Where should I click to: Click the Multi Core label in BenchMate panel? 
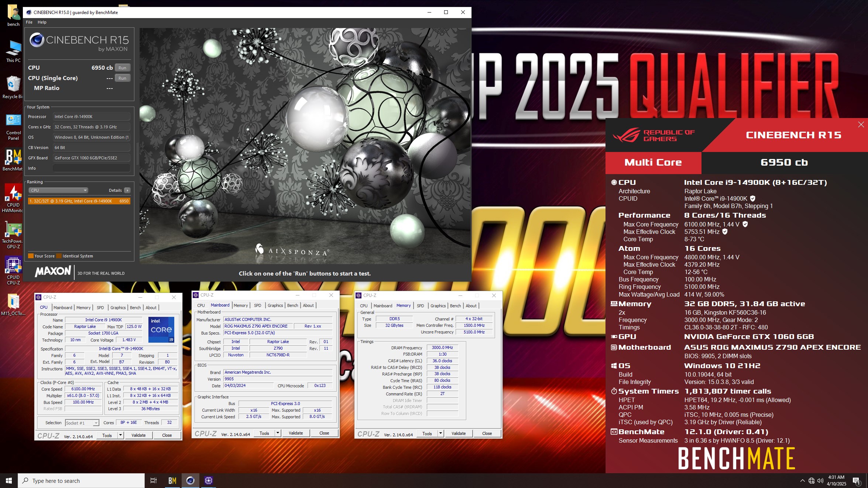pos(653,163)
